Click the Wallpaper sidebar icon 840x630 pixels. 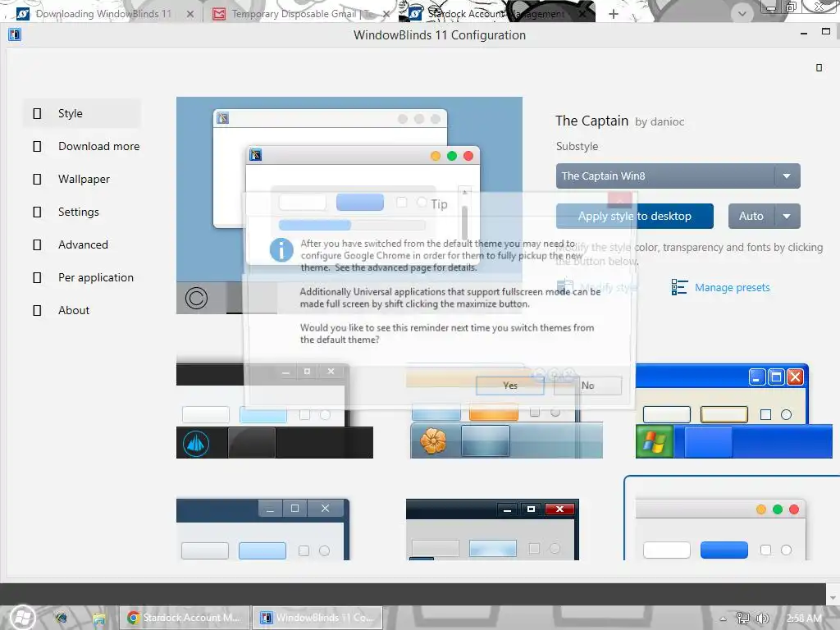click(37, 179)
